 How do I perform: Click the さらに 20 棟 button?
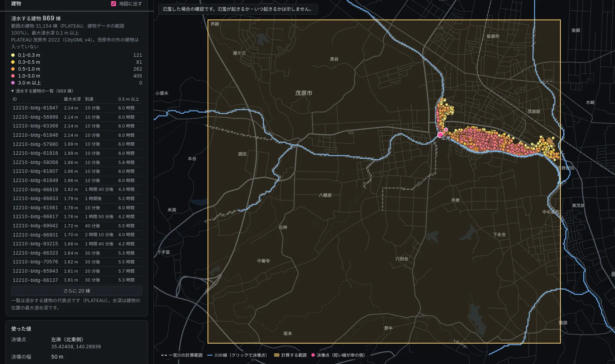[76, 291]
